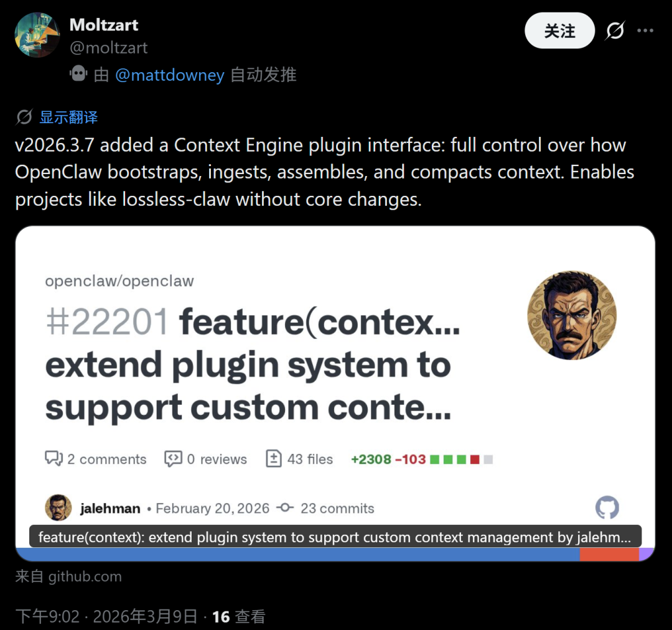The height and width of the screenshot is (630, 672).
Task: Click the Grok icon beside follow button
Action: [x=615, y=30]
